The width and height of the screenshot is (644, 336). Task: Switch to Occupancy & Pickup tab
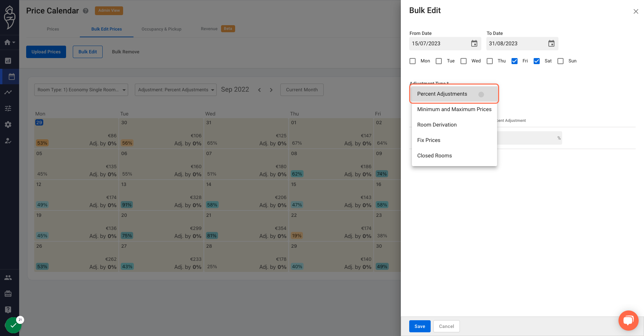tap(161, 29)
